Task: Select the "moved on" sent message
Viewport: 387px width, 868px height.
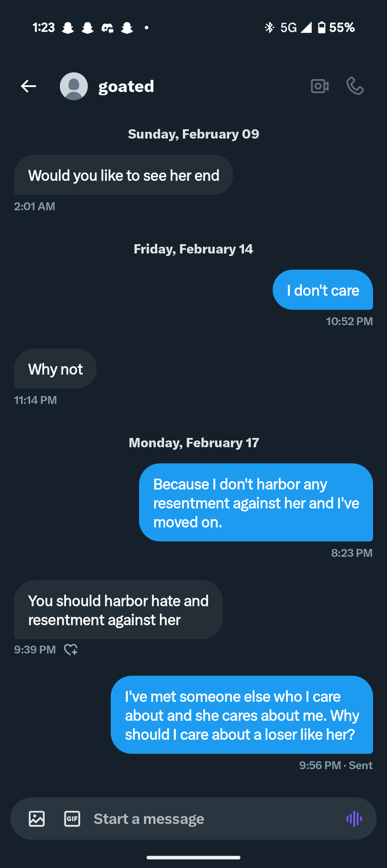Action: click(x=256, y=502)
